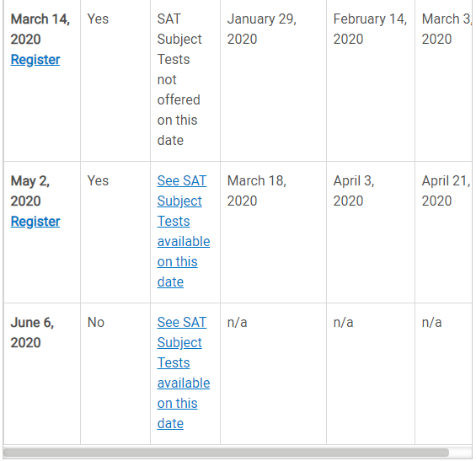Open Register link for May 2, 2020
The height and width of the screenshot is (461, 476).
tap(35, 222)
